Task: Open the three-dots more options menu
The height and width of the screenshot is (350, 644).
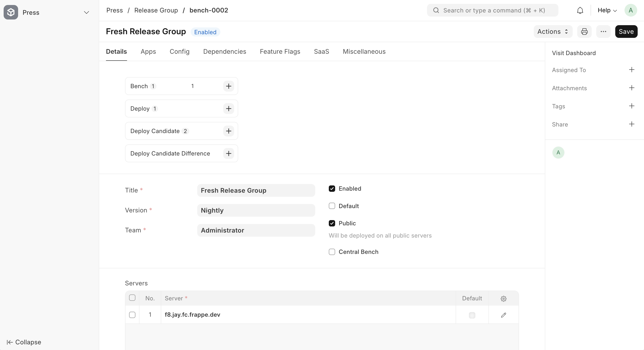Action: pyautogui.click(x=603, y=32)
